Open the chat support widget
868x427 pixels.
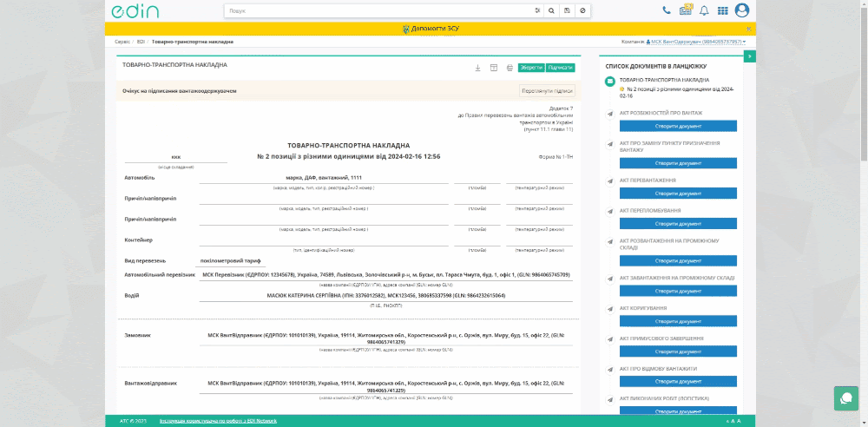point(845,398)
